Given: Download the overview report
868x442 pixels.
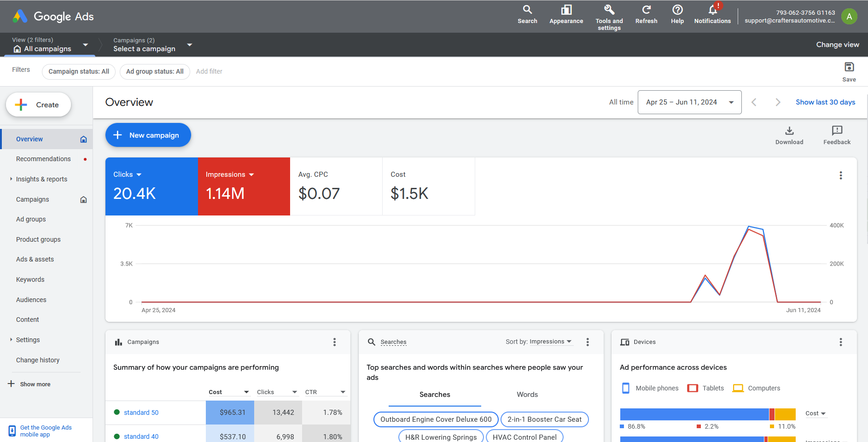Looking at the screenshot, I should pos(789,135).
